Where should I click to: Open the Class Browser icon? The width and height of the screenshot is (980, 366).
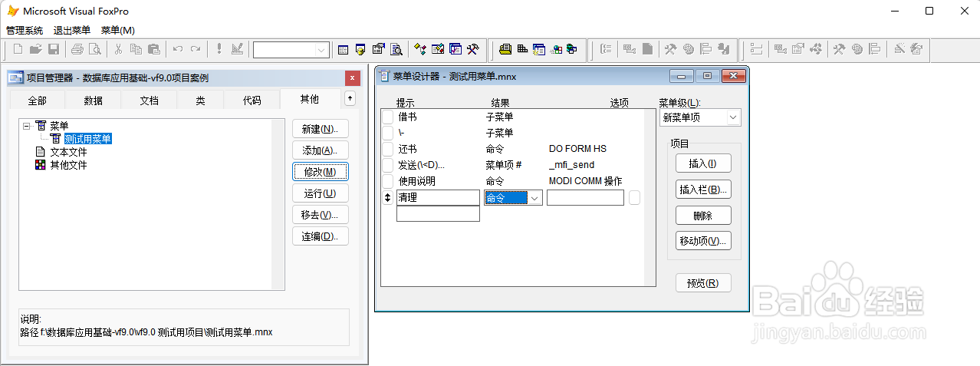tap(420, 49)
